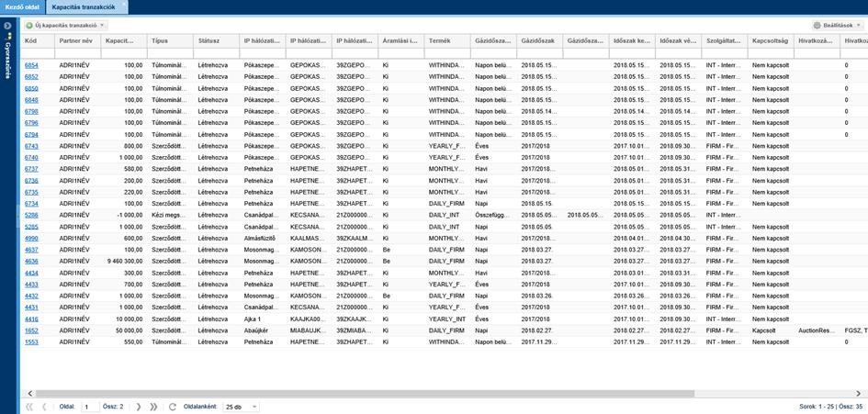Image resolution: width=868 pixels, height=414 pixels.
Task: Select the Kapcsolt cell in row 1652
Action: click(771, 330)
